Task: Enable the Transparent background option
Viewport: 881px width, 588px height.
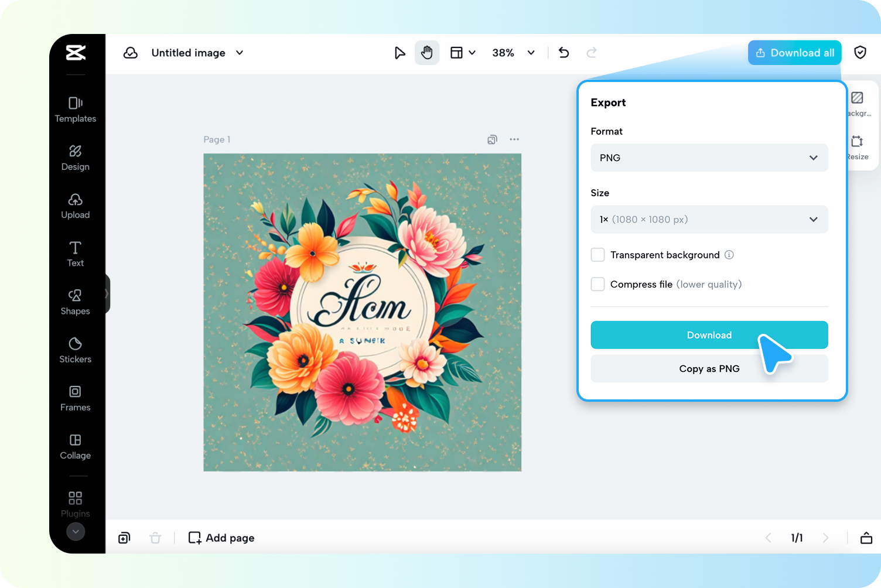Action: click(x=597, y=255)
